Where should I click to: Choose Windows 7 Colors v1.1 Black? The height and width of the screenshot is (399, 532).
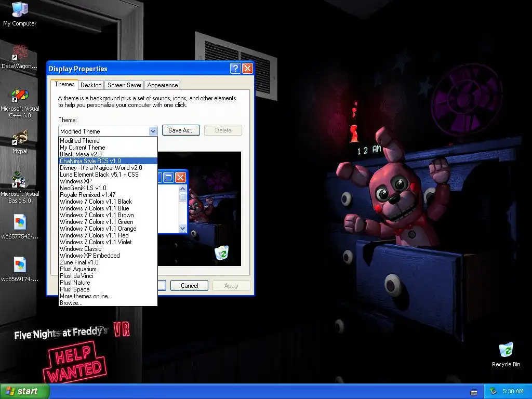coord(108,202)
